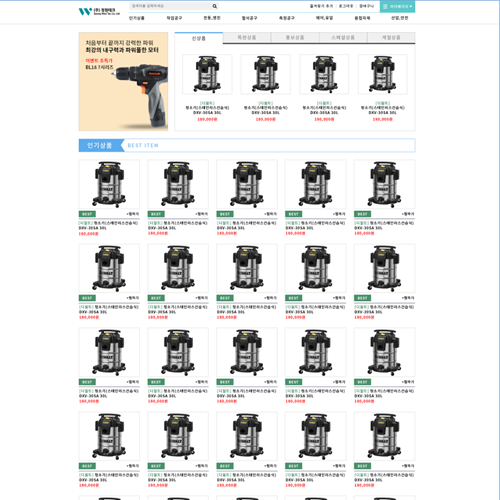The height and width of the screenshot is (500, 500).
Task: Open the 작업공구 category menu
Action: (174, 18)
